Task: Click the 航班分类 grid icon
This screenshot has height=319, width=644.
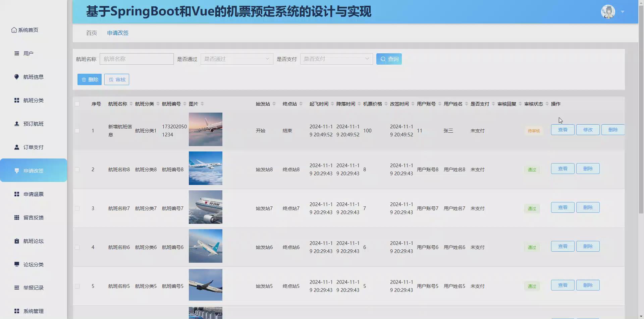Action: (16, 100)
